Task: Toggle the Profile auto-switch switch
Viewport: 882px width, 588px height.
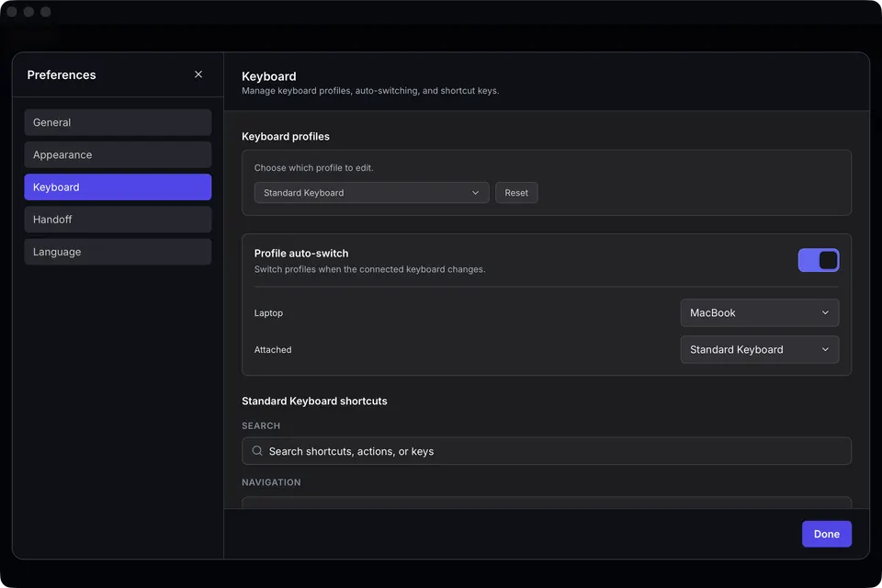Action: pyautogui.click(x=819, y=260)
